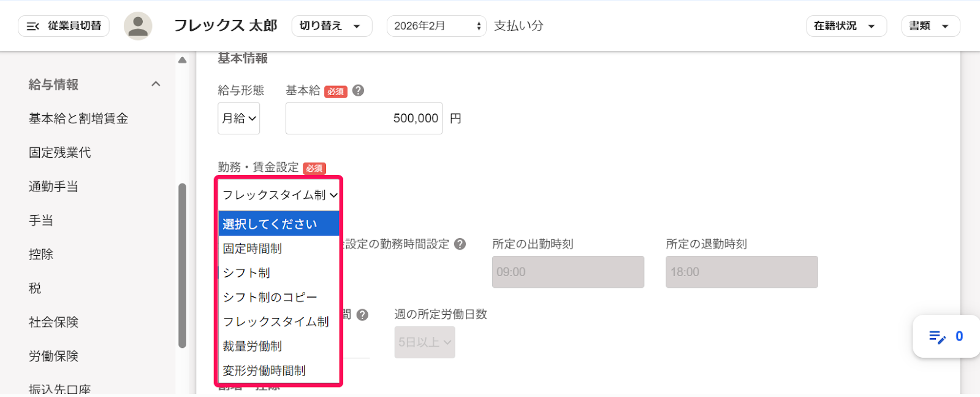Collapse the 給与情報 sidebar section
This screenshot has height=397, width=980.
pos(156,84)
